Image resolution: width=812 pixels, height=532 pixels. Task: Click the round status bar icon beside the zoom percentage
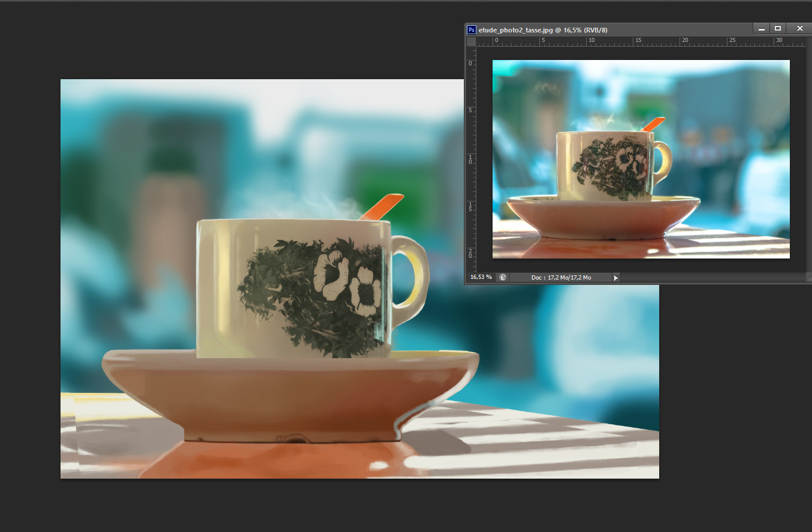[503, 277]
